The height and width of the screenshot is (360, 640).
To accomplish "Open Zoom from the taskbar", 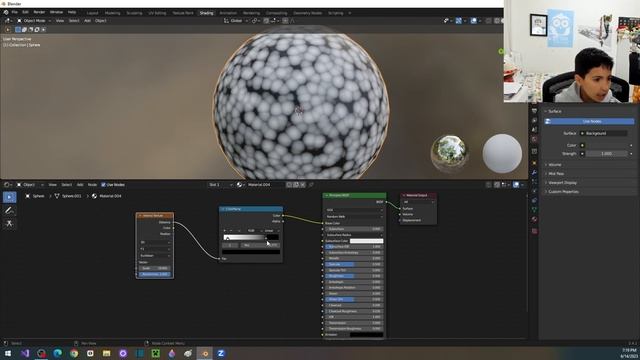I will tap(221, 353).
